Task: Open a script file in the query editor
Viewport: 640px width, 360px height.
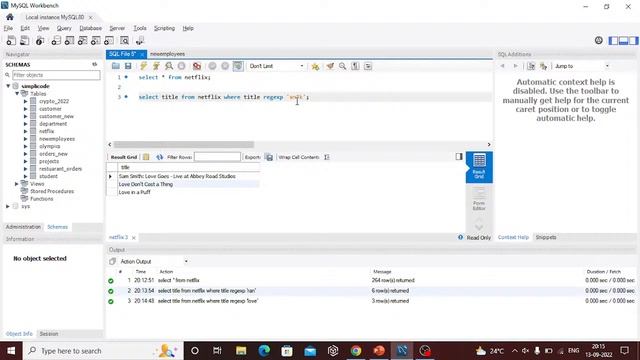Action: coord(116,66)
